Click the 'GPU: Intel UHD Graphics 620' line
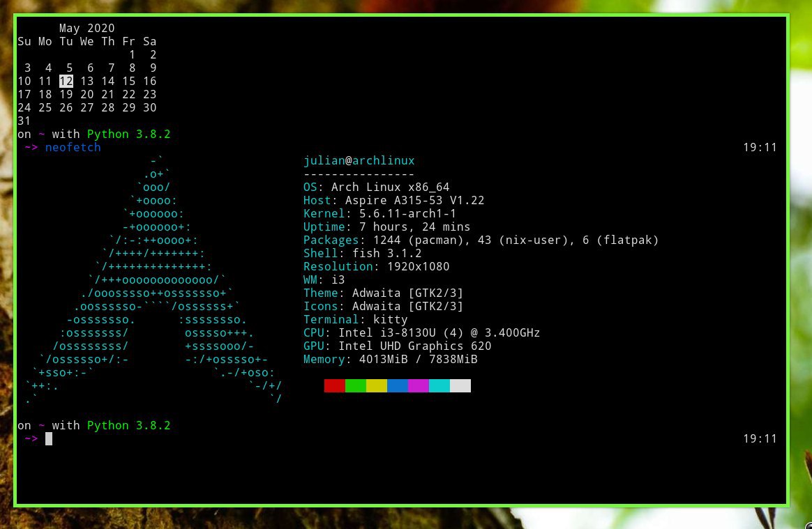Viewport: 812px width, 529px height. pyautogui.click(x=397, y=346)
